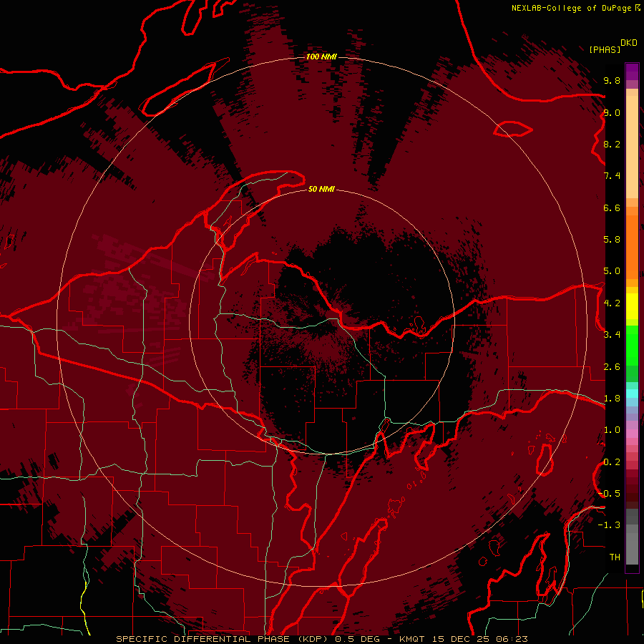Click the DKD product label
This screenshot has height=644, width=644.
[x=629, y=43]
